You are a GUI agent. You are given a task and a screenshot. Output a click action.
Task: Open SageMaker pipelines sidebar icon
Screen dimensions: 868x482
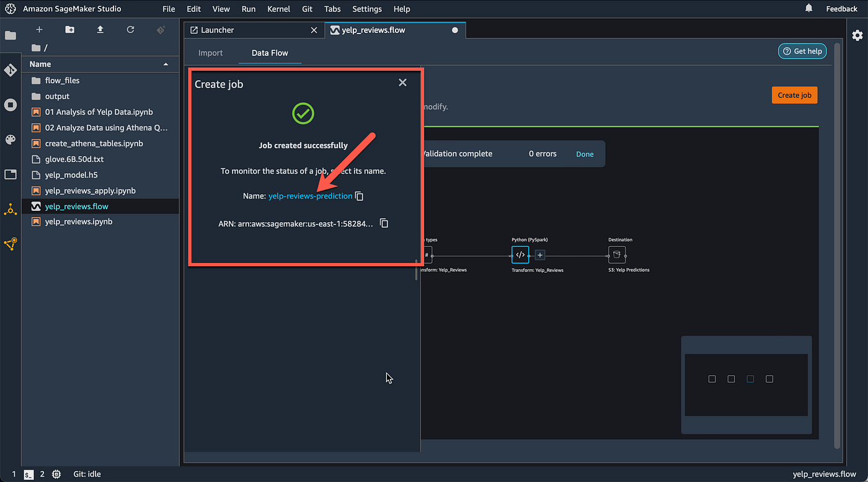pyautogui.click(x=11, y=244)
